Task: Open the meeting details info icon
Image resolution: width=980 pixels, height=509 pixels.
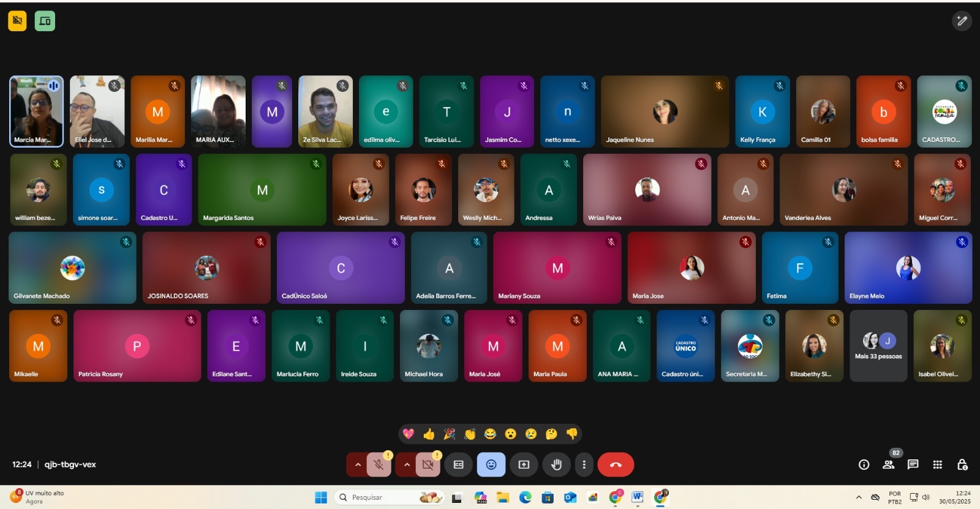Action: 864,465
